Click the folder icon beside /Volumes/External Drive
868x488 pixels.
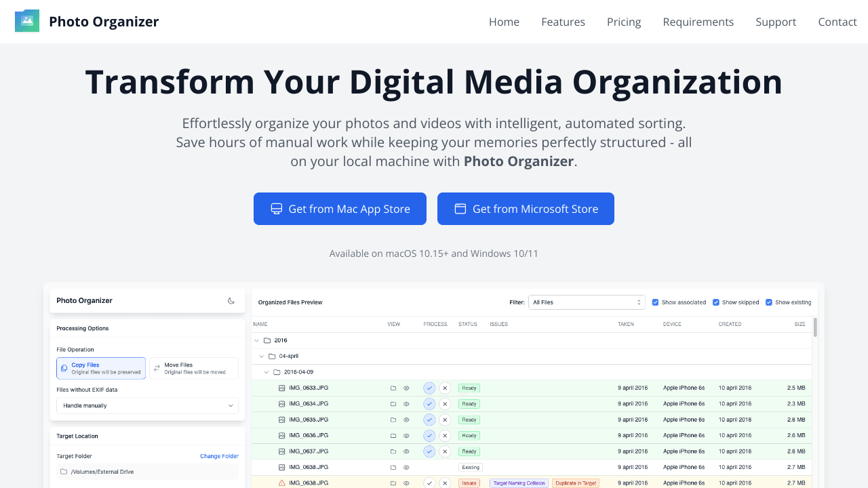(x=64, y=472)
